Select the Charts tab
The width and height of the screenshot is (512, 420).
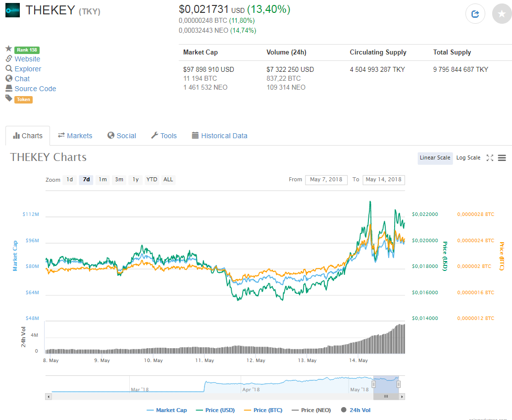28,136
